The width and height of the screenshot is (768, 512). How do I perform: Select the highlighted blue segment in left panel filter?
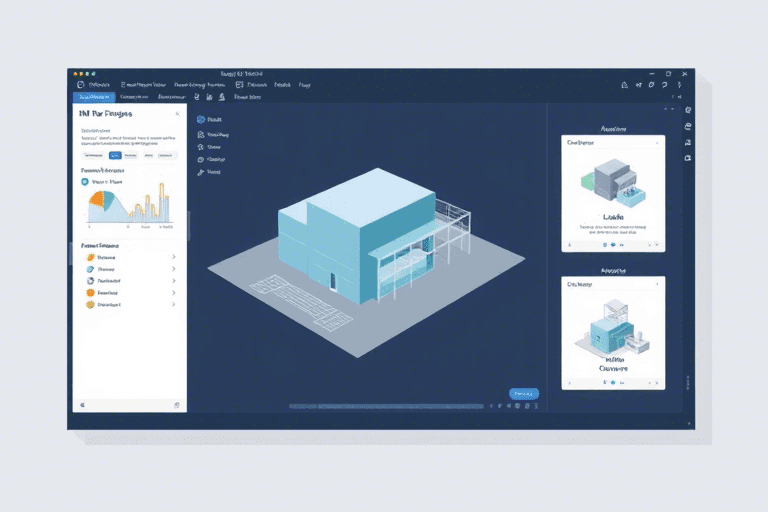[115, 155]
